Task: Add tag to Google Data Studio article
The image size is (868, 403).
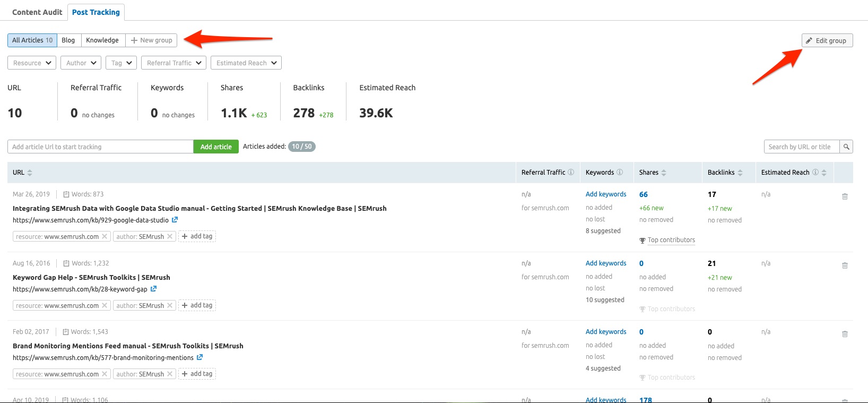Action: (x=197, y=236)
